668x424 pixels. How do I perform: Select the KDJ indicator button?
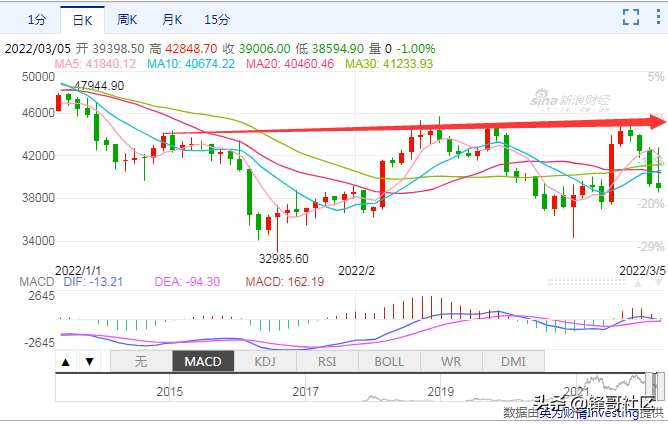[x=265, y=361]
